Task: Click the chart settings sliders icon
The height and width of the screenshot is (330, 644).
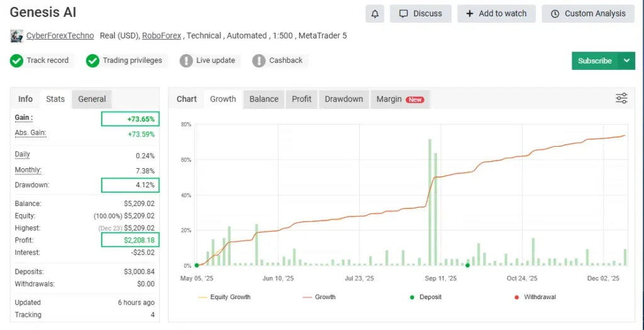Action: (x=621, y=98)
